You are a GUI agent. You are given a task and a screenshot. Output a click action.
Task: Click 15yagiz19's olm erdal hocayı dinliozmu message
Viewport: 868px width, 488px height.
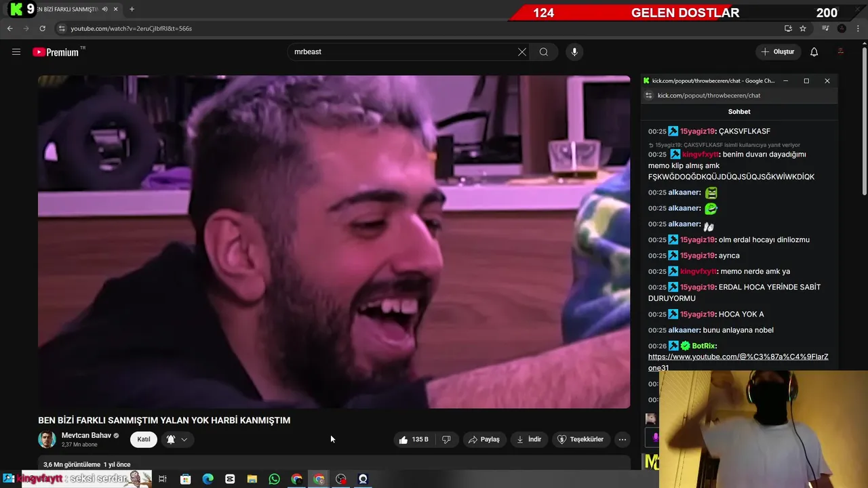click(x=764, y=239)
